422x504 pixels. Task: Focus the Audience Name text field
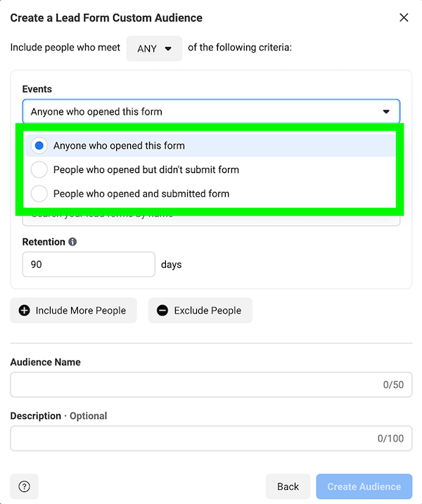coord(211,385)
